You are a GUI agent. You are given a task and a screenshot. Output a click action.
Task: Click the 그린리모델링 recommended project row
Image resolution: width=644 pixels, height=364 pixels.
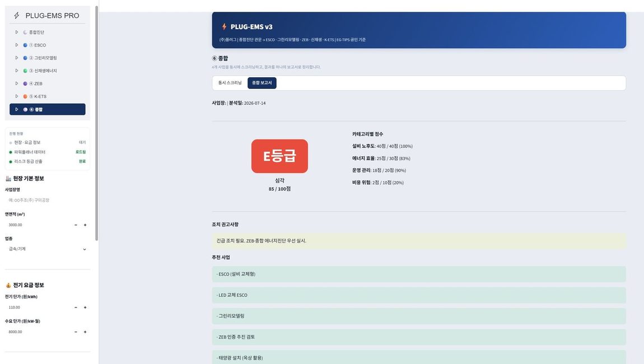(419, 316)
